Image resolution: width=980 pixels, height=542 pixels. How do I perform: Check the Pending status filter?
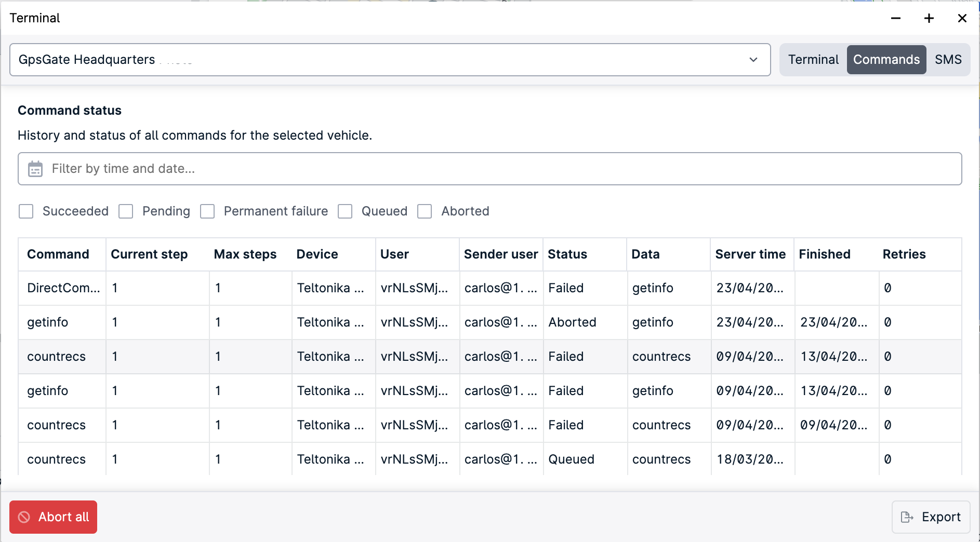click(126, 211)
